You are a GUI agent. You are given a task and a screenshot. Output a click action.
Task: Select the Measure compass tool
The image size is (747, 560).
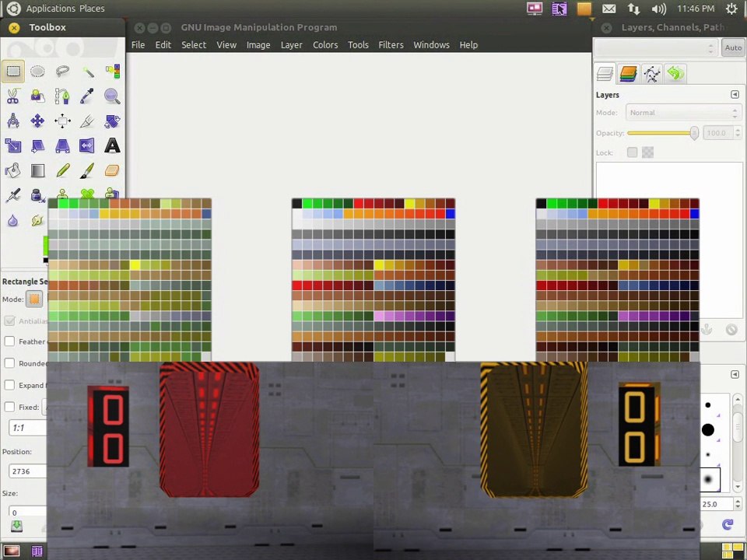point(13,121)
